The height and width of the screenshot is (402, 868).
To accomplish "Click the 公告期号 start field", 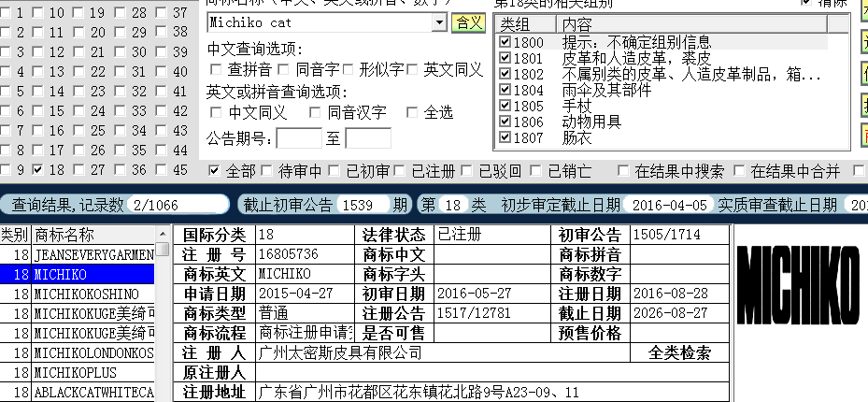I will [x=299, y=138].
